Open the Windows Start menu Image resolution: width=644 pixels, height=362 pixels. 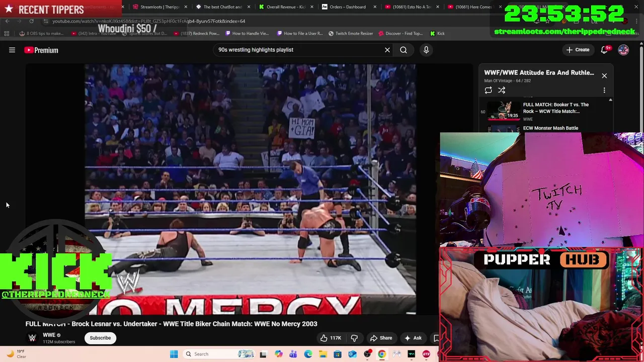(174, 354)
